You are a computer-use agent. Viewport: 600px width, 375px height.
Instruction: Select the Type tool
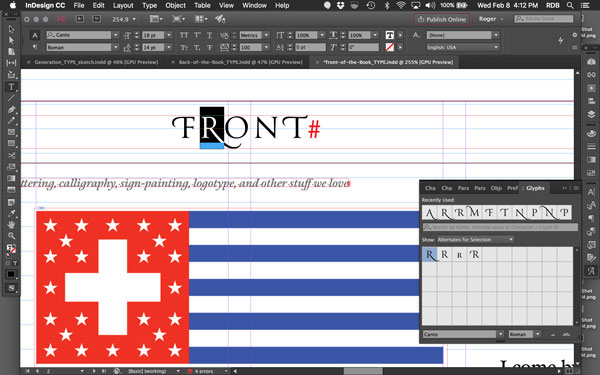(11, 87)
